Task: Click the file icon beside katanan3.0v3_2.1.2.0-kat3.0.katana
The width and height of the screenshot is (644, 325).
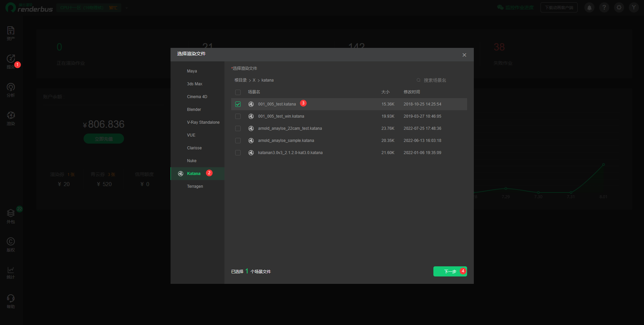Action: tap(251, 153)
